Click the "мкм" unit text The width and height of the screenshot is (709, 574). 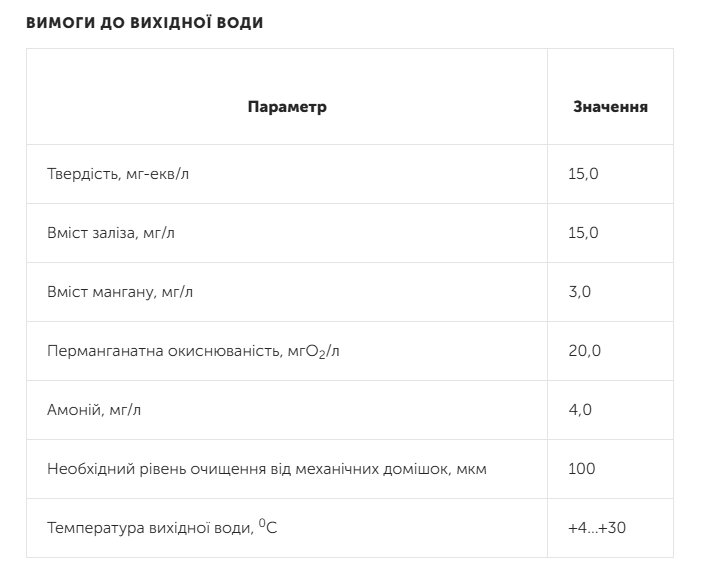(470, 469)
